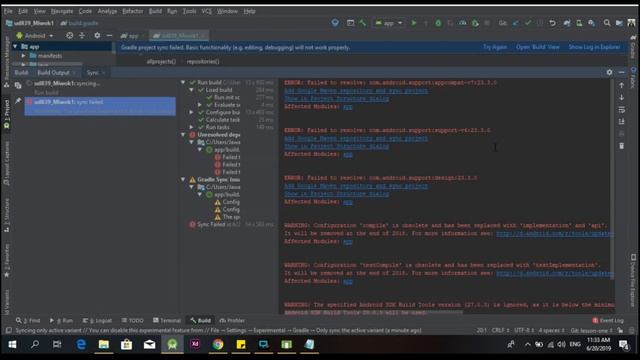
Task: Click Show Log in Explorer link
Action: (x=594, y=47)
